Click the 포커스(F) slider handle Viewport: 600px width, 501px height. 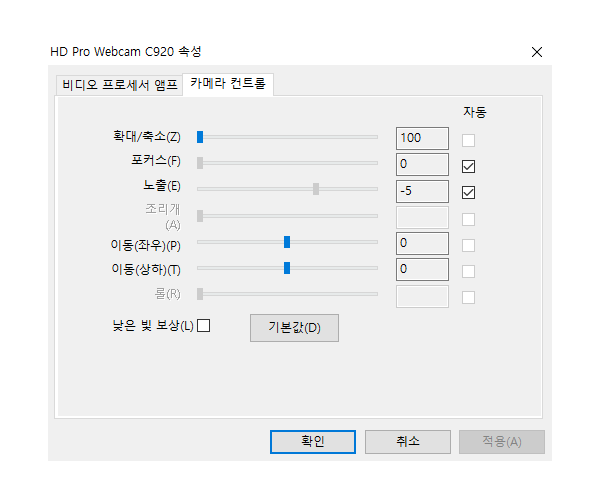pos(200,163)
